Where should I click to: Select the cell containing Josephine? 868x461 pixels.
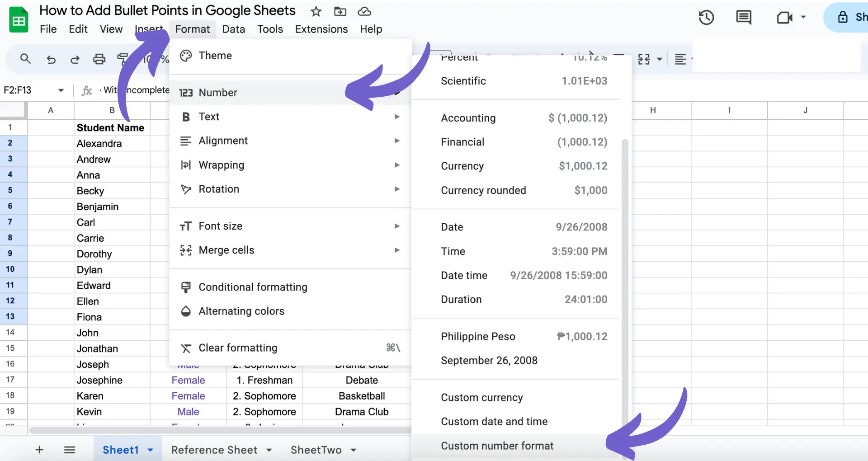coord(112,380)
